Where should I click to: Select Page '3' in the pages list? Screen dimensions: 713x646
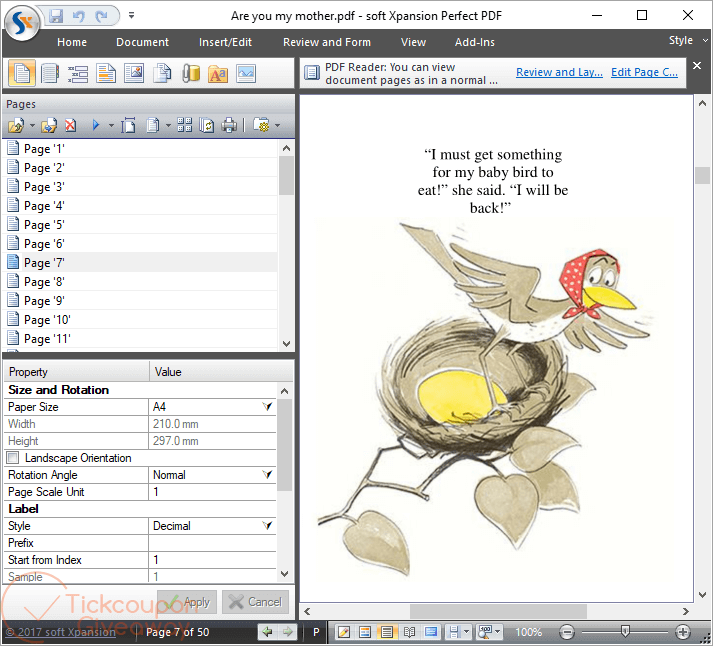click(x=142, y=187)
